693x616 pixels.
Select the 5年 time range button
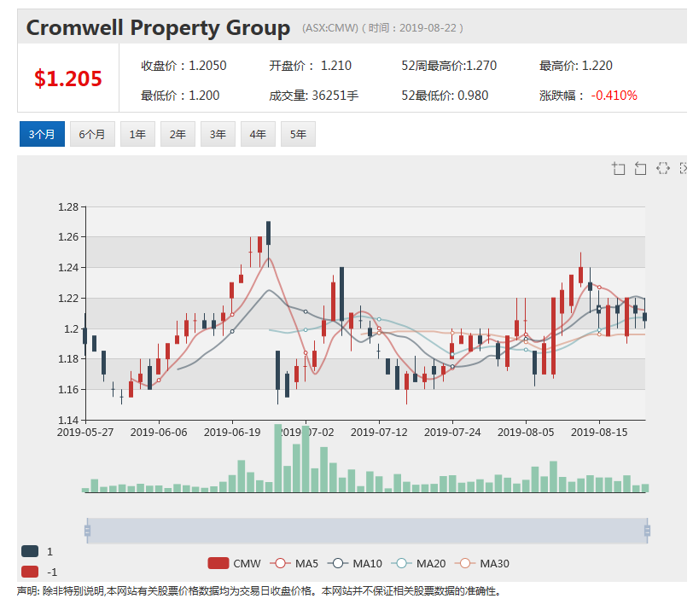(298, 134)
